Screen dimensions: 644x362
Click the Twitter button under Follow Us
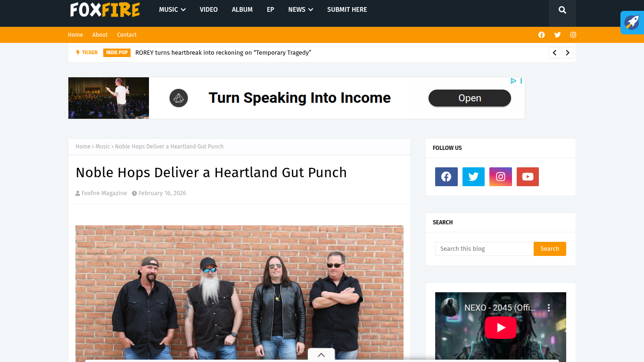pyautogui.click(x=473, y=177)
